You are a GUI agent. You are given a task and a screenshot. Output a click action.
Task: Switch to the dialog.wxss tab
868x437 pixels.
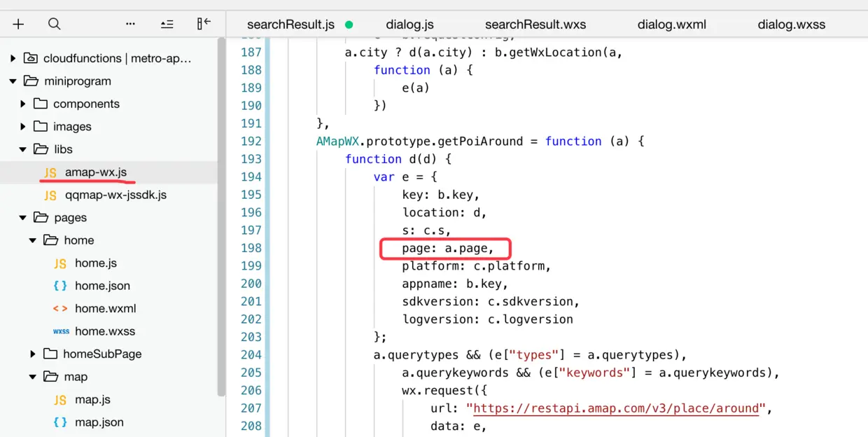click(792, 25)
